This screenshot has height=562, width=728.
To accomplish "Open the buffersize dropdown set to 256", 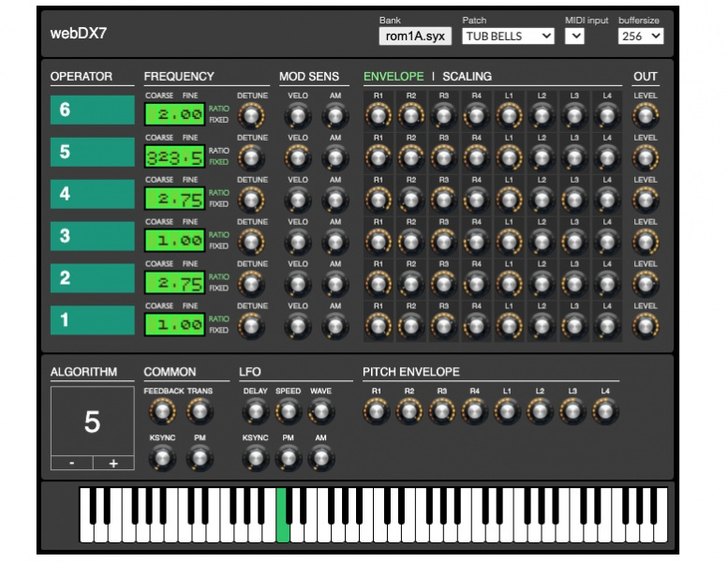I will click(640, 37).
